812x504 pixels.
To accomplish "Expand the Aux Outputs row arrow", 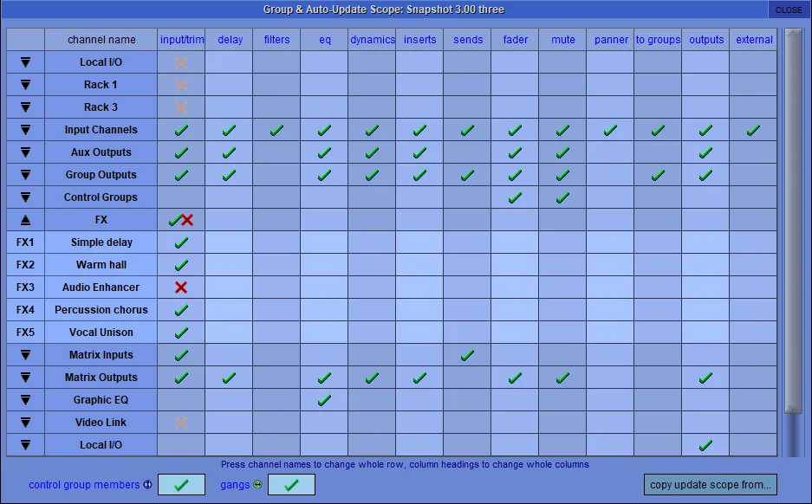I will (25, 152).
